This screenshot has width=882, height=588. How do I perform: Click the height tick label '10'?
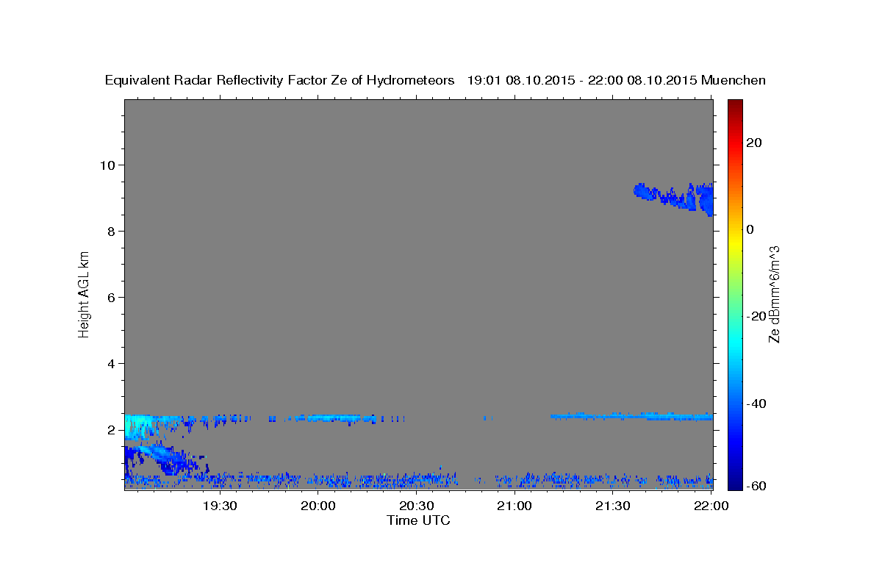(110, 165)
